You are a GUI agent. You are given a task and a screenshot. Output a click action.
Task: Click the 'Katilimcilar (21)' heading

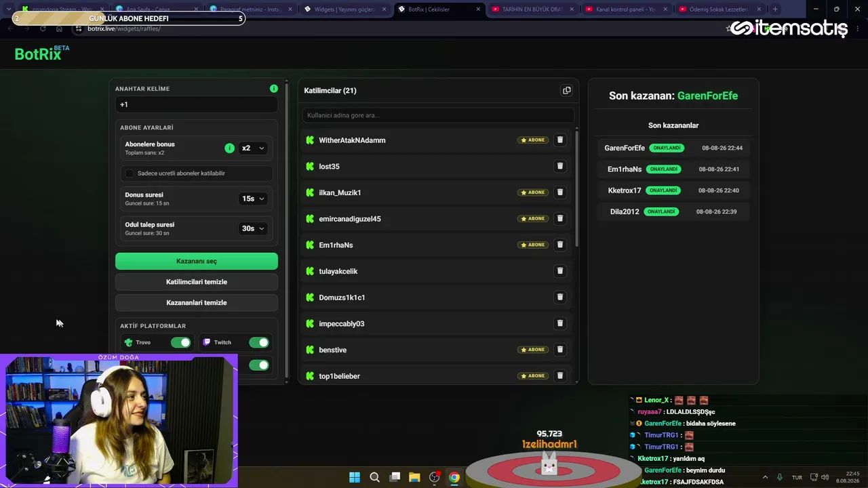tap(330, 91)
